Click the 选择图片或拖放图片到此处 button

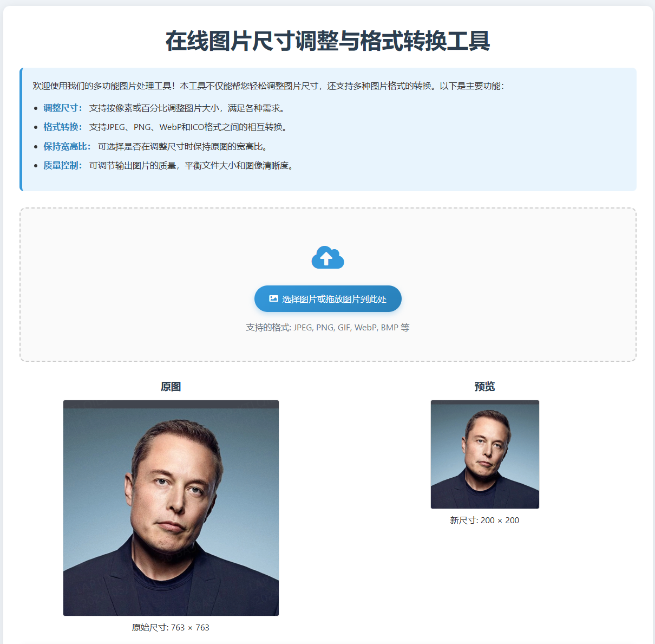(x=327, y=299)
